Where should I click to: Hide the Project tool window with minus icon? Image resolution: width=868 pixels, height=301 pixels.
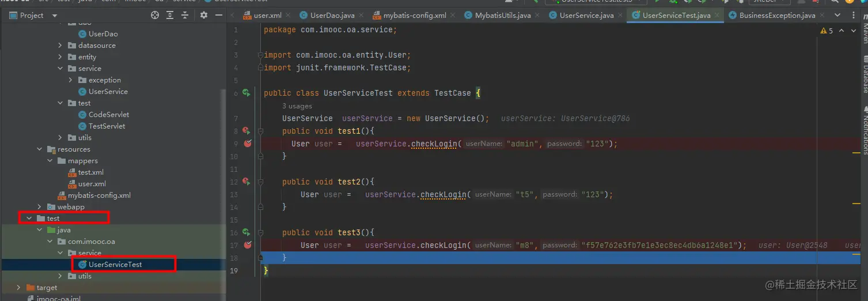point(218,16)
